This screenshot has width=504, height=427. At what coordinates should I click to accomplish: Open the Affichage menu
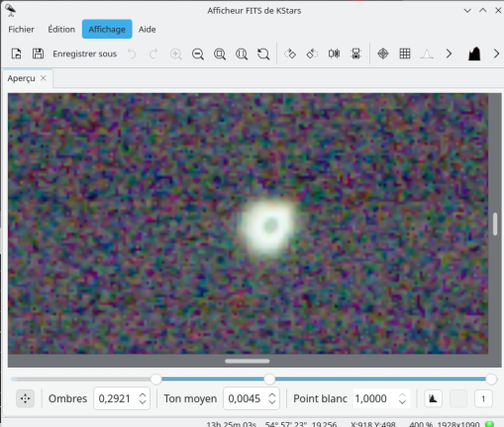tap(107, 29)
